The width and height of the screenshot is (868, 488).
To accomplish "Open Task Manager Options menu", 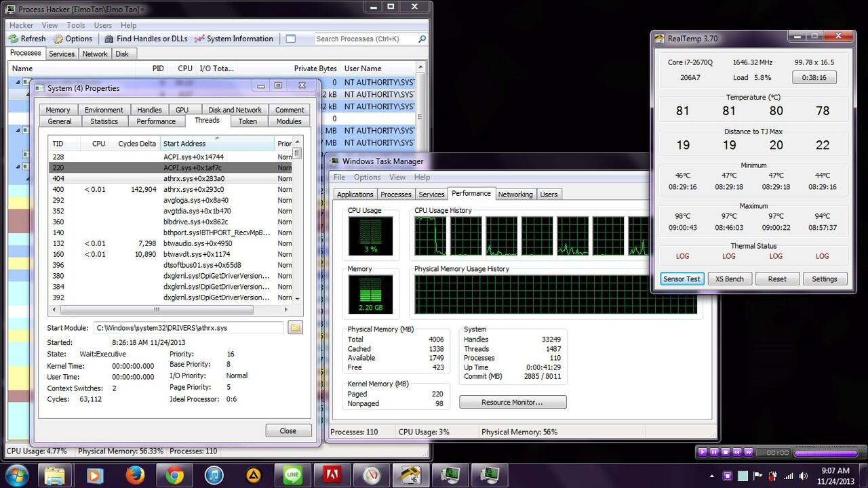I will [367, 177].
